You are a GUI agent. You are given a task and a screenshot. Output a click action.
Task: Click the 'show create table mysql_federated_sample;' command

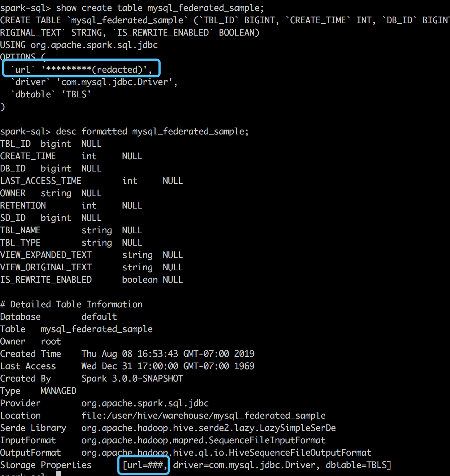(160, 8)
